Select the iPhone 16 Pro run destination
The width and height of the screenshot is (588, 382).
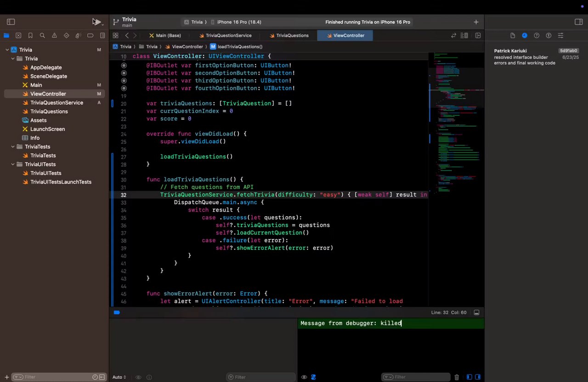click(x=239, y=22)
